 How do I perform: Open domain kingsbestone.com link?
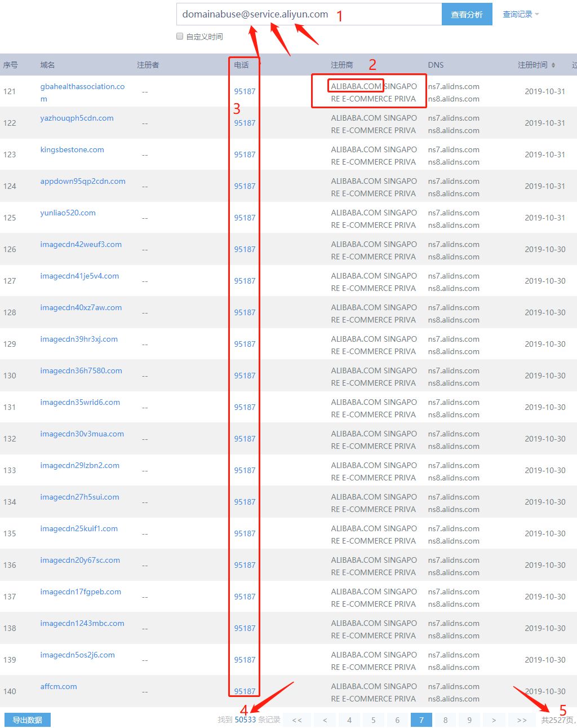(x=72, y=149)
